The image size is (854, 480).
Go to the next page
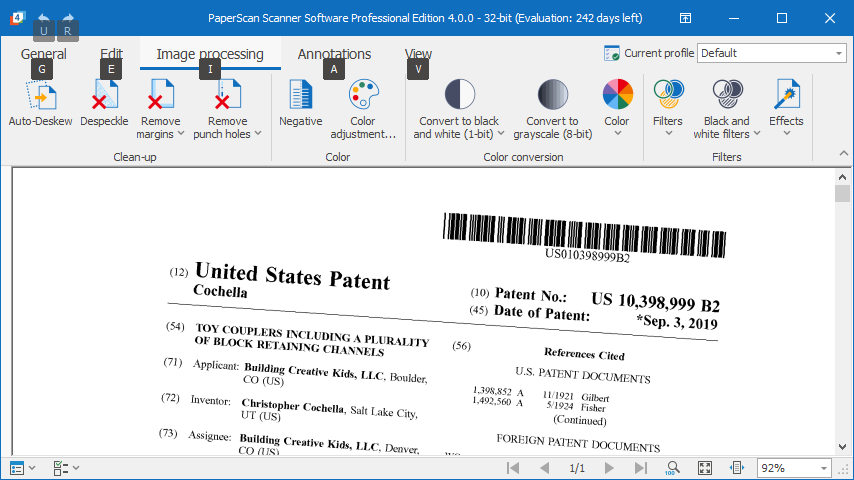tap(609, 468)
